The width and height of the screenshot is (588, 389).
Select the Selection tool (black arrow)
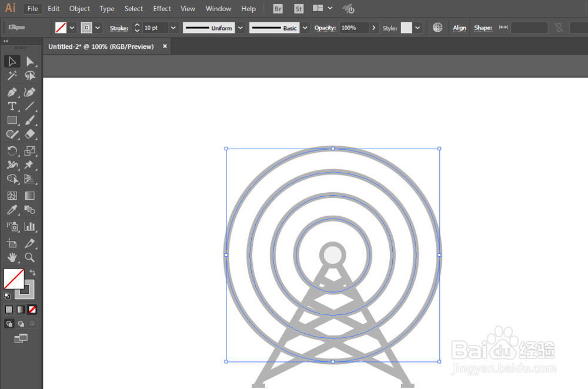tap(12, 62)
